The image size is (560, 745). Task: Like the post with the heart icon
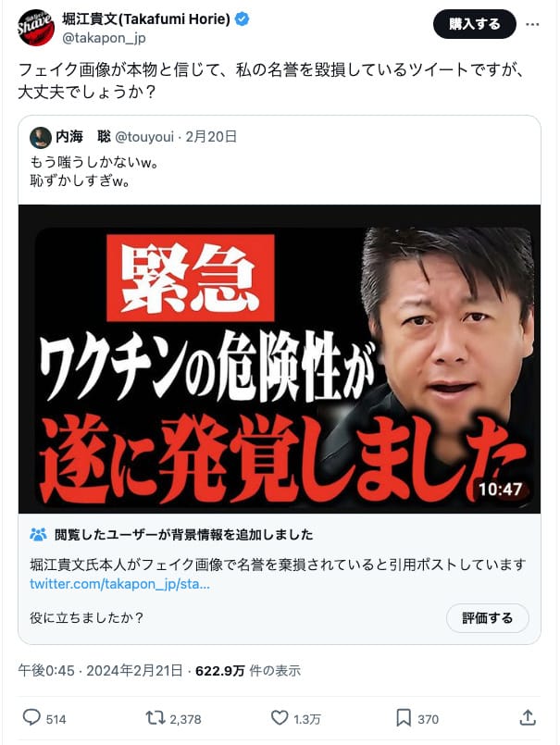tap(279, 718)
